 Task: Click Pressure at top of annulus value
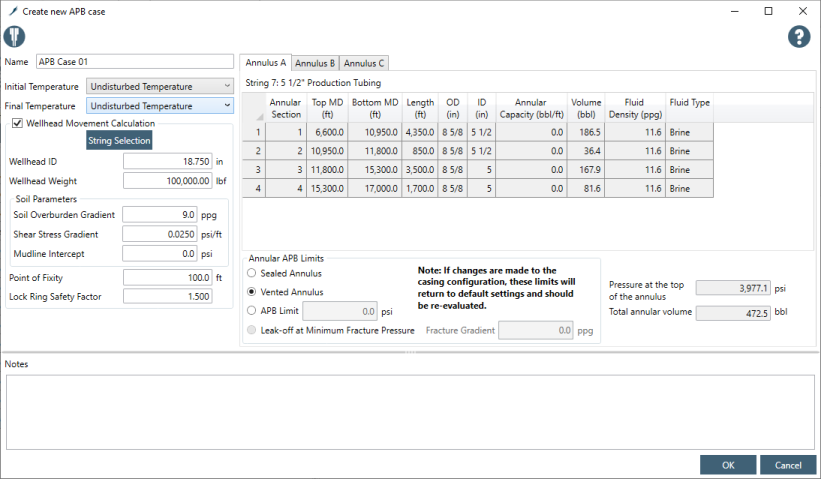(733, 288)
